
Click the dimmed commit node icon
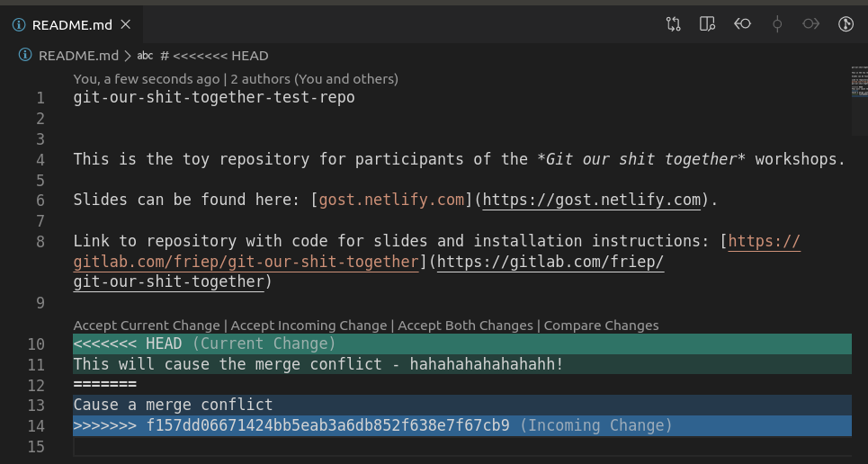click(x=776, y=24)
